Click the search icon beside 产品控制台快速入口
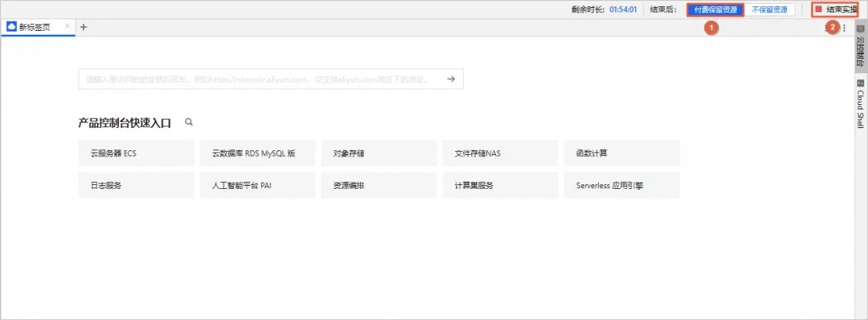The height and width of the screenshot is (320, 868). 188,122
